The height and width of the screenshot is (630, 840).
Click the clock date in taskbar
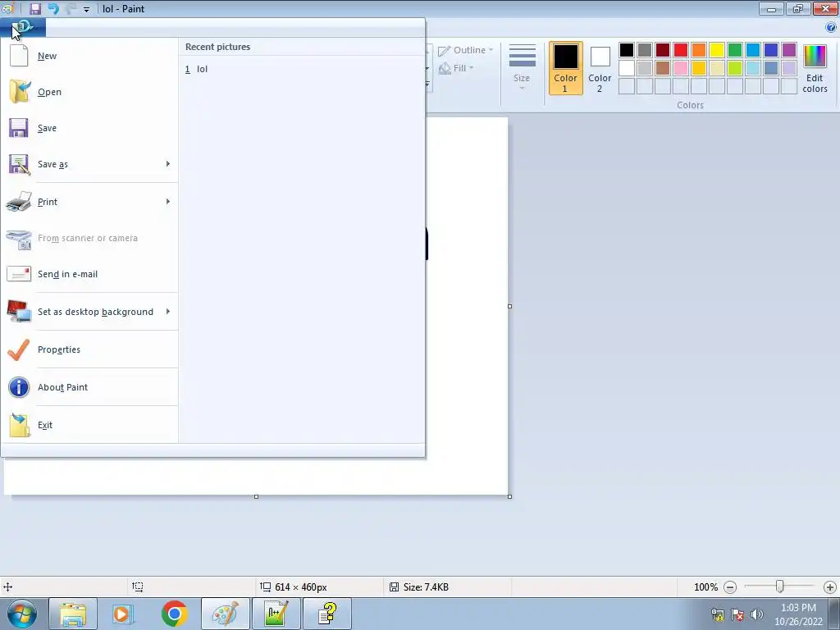point(798,614)
